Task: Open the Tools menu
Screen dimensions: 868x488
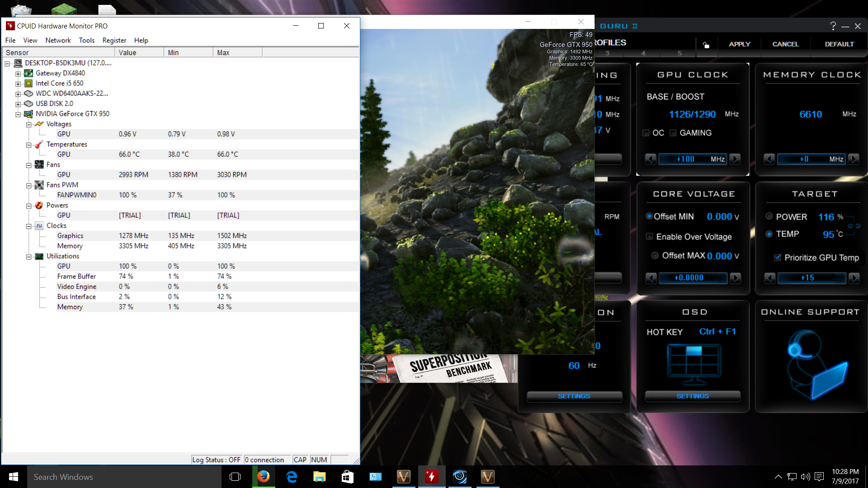Action: click(x=87, y=40)
